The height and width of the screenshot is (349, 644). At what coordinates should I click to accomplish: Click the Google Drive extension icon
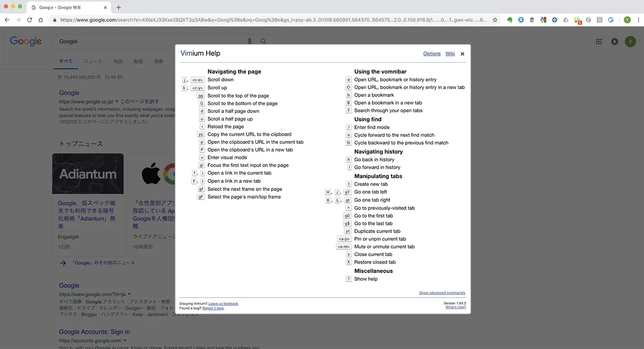pyautogui.click(x=566, y=20)
